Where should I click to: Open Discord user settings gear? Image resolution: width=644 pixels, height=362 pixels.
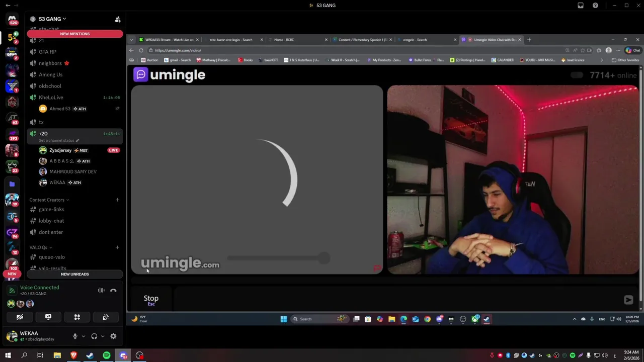113,336
